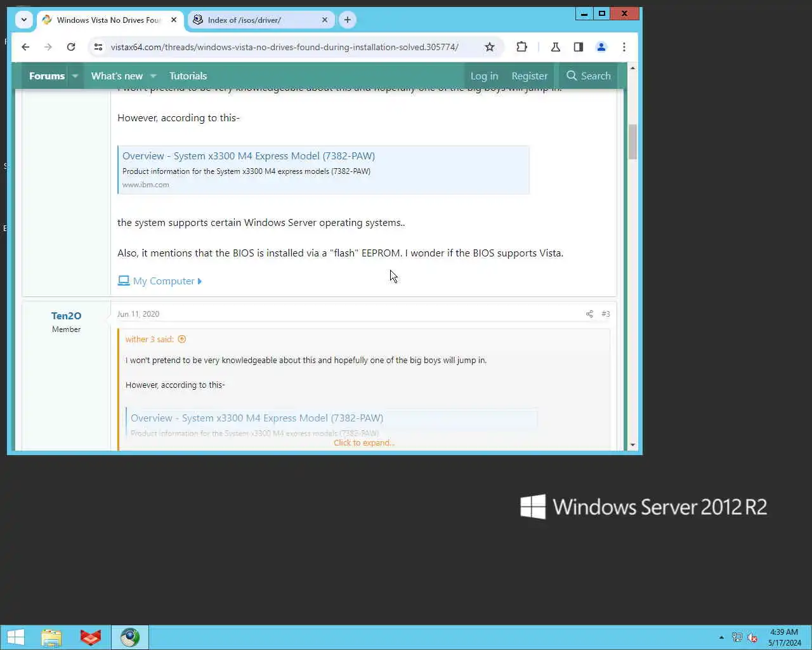View site information icon in address bar

(x=98, y=47)
